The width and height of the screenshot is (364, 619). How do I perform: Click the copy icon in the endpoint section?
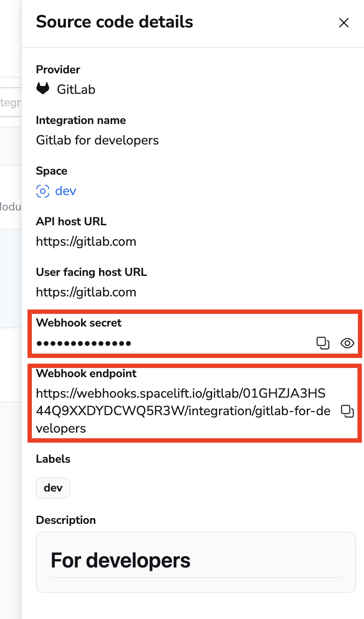click(347, 411)
